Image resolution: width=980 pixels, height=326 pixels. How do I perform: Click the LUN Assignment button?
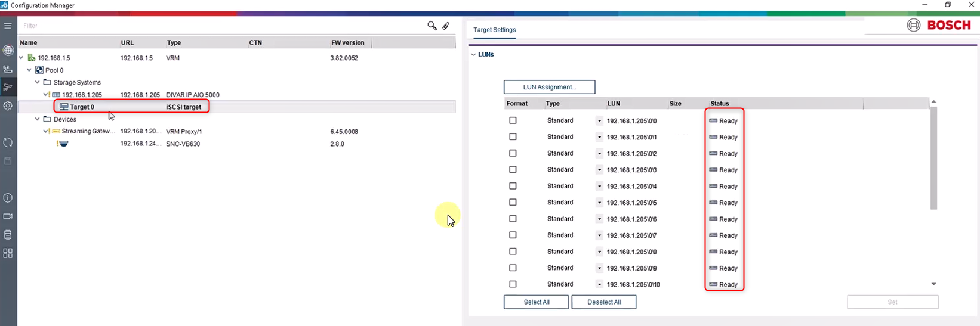click(549, 87)
